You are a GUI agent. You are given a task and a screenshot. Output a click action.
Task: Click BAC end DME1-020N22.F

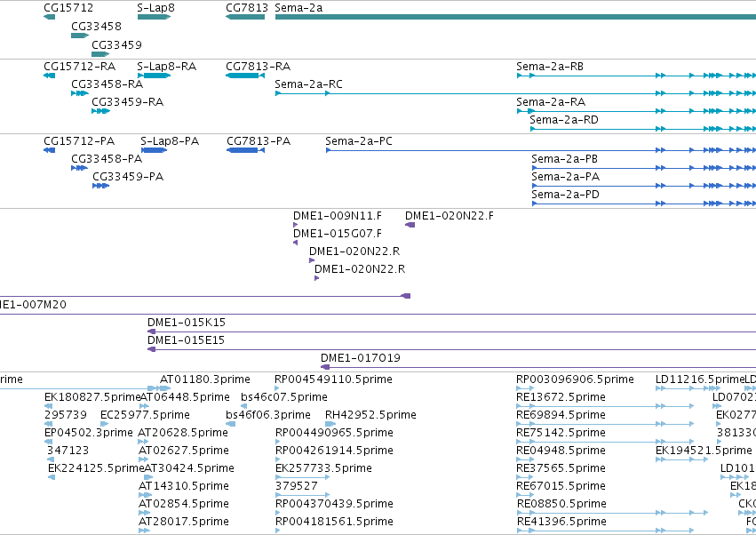click(x=449, y=216)
